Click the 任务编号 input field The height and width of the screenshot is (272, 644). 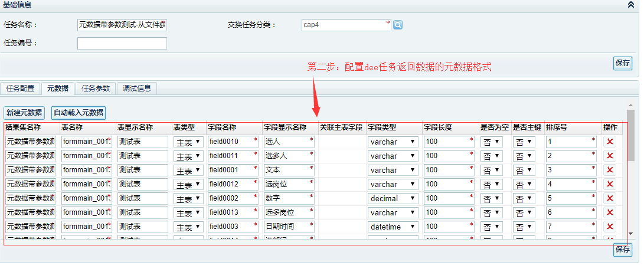[x=122, y=44]
